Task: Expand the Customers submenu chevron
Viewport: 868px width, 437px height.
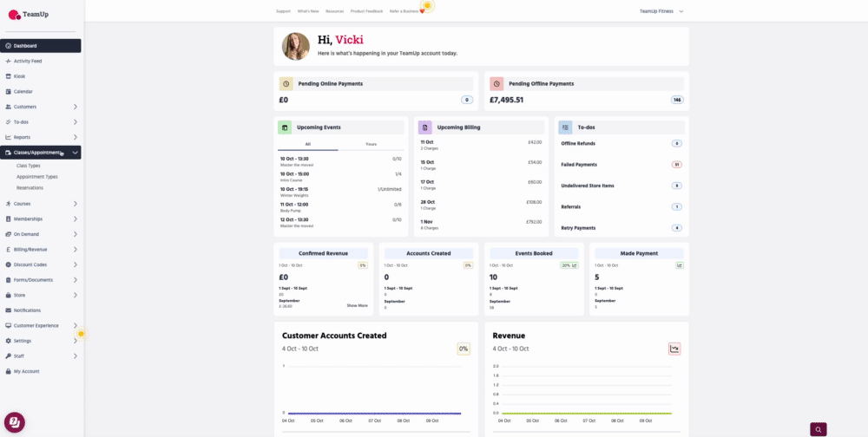Action: click(76, 107)
